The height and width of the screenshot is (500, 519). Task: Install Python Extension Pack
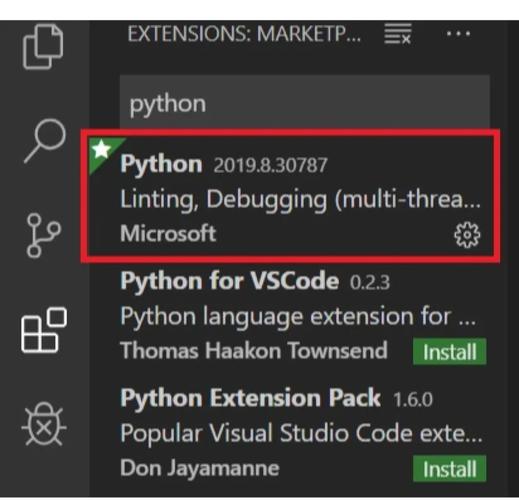click(x=449, y=469)
